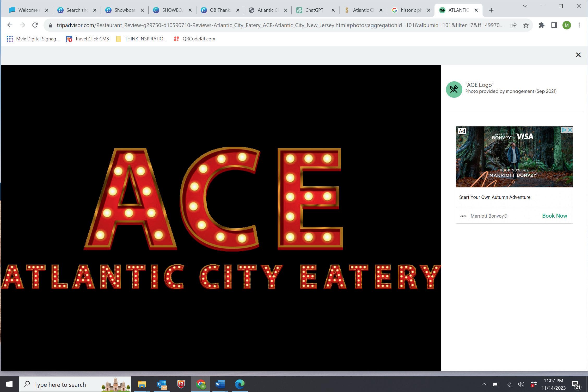Expand the tab search dropdown arrow
The image size is (588, 392).
tap(525, 6)
